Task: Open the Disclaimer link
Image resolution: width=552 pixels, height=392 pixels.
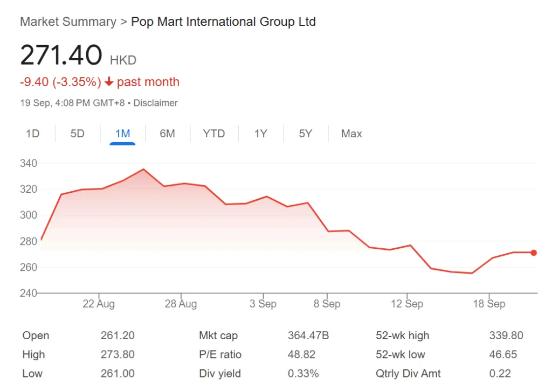Action: [155, 103]
